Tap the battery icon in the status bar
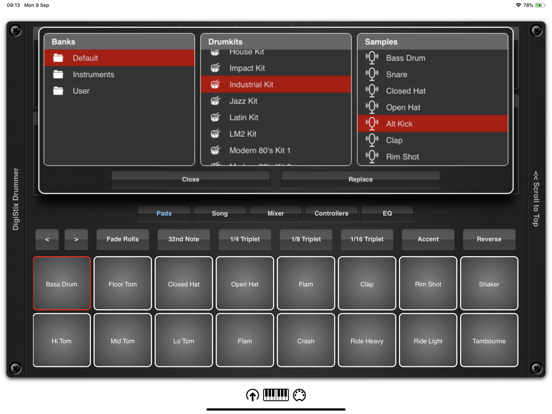 pos(540,5)
